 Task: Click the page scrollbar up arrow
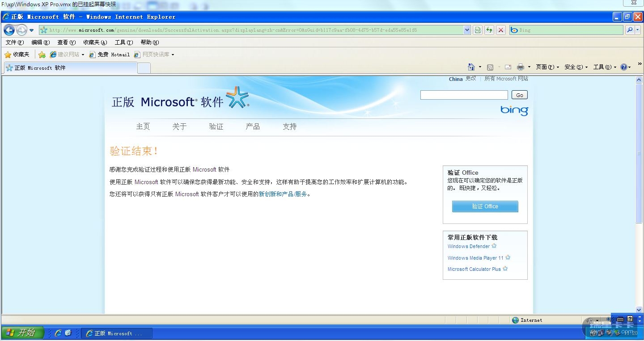coord(639,80)
